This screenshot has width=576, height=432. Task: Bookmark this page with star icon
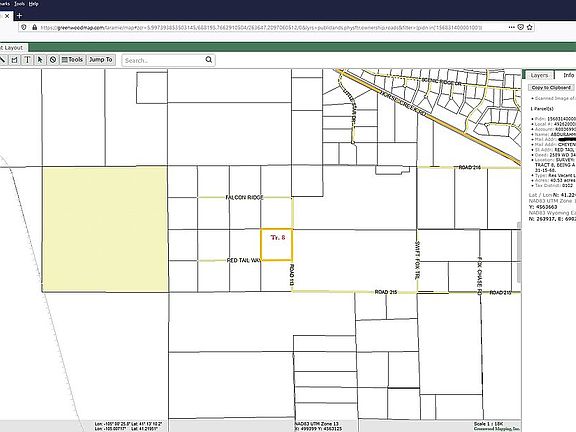point(529,27)
